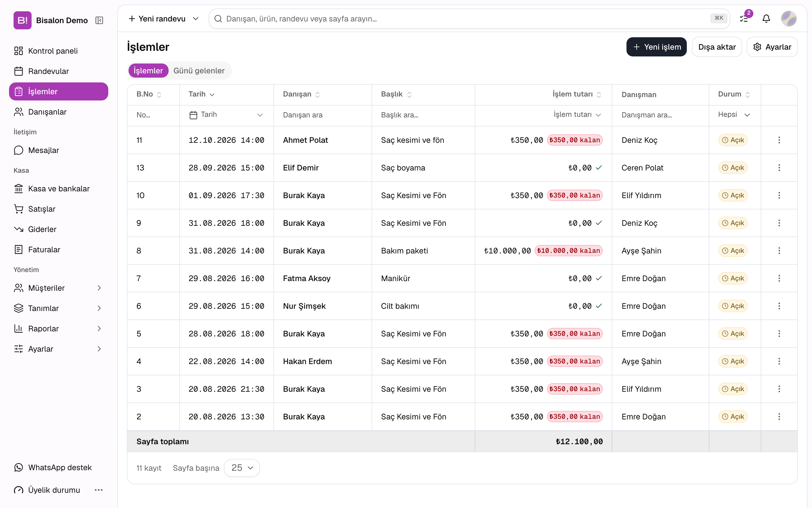Focus the global search field
Screen dimensions: 812x508
pyautogui.click(x=469, y=18)
